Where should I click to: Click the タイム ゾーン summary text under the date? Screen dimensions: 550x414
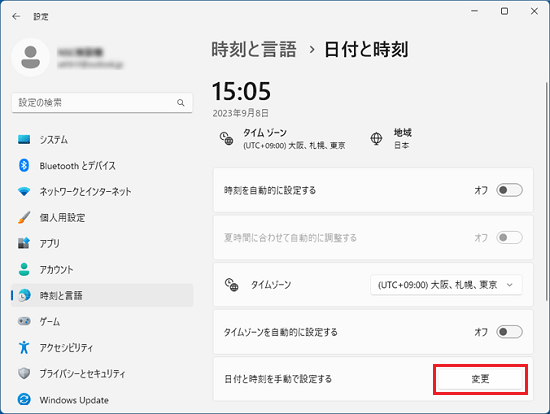(294, 138)
